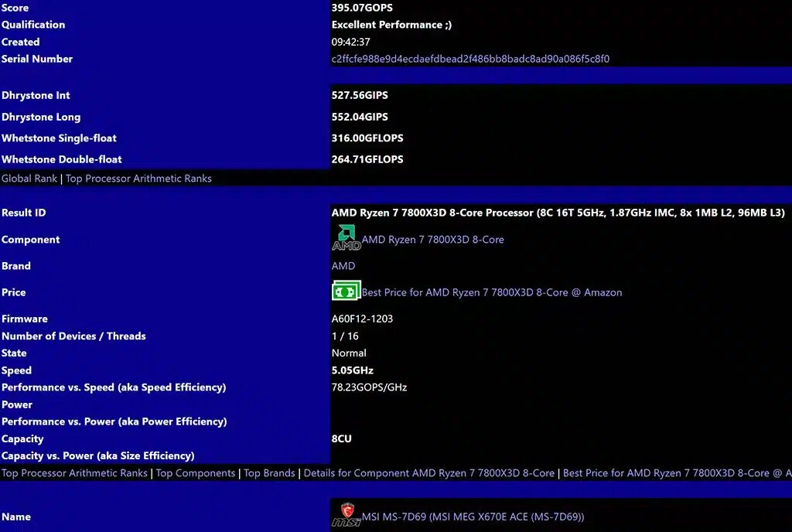Select the score value 395.07GOPS
The height and width of the screenshot is (532, 792).
pos(362,8)
